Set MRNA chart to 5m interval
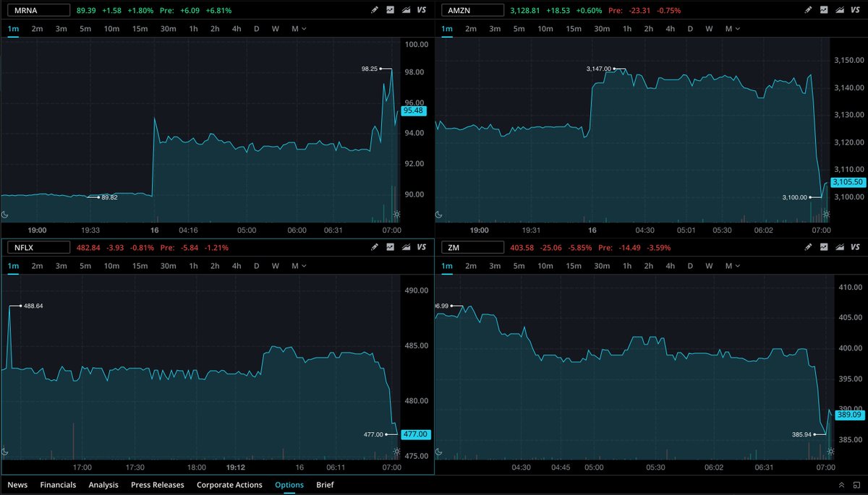Viewport: 868px width, 495px height. pos(85,29)
